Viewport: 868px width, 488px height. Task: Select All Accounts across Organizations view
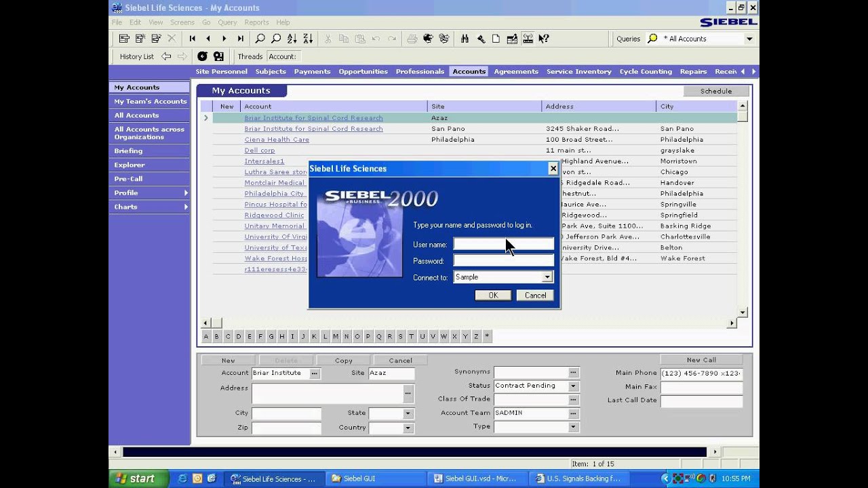pyautogui.click(x=150, y=133)
